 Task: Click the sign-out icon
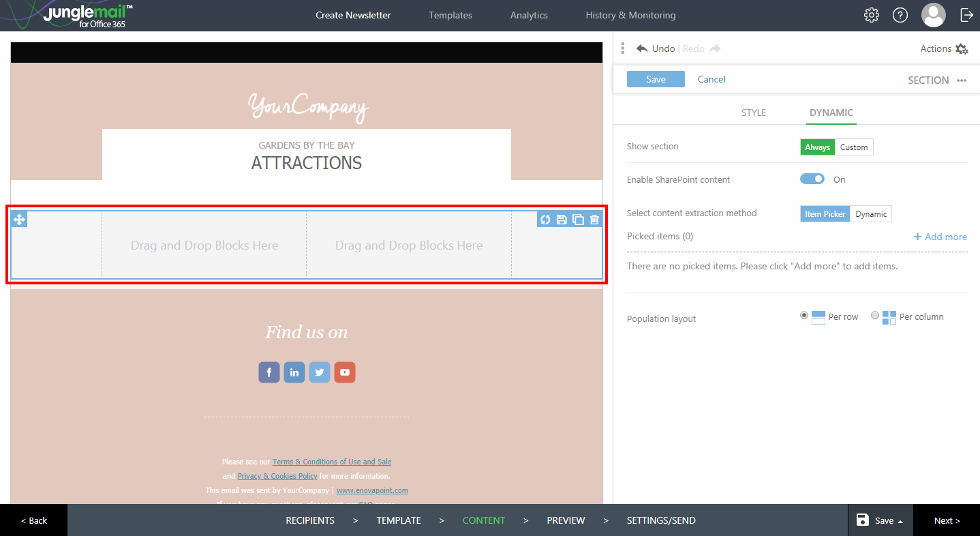point(967,14)
